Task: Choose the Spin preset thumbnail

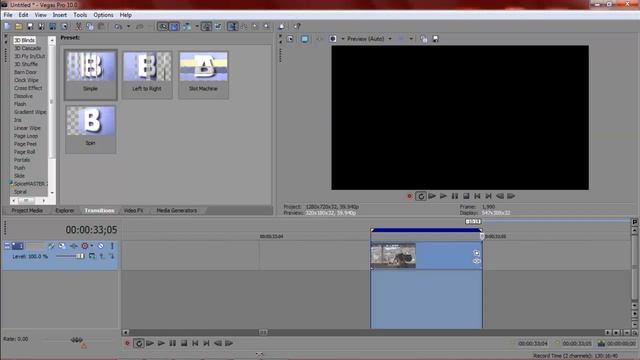Action: (91, 129)
